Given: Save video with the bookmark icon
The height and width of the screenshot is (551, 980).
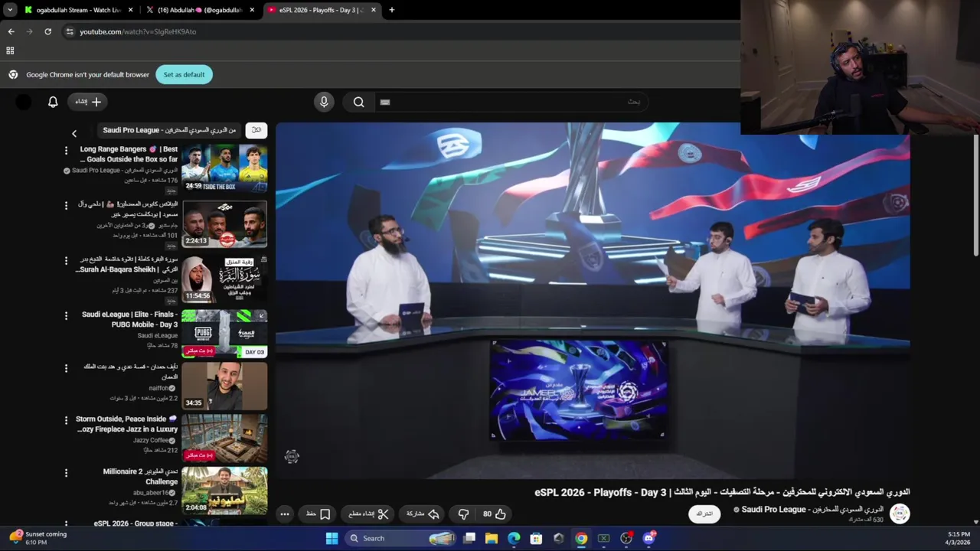Looking at the screenshot, I should coord(318,514).
